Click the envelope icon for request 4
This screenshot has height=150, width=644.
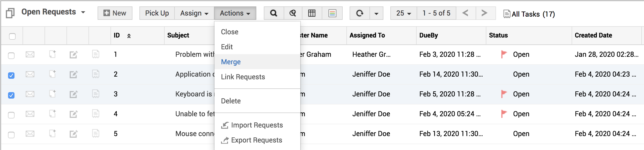(x=30, y=114)
